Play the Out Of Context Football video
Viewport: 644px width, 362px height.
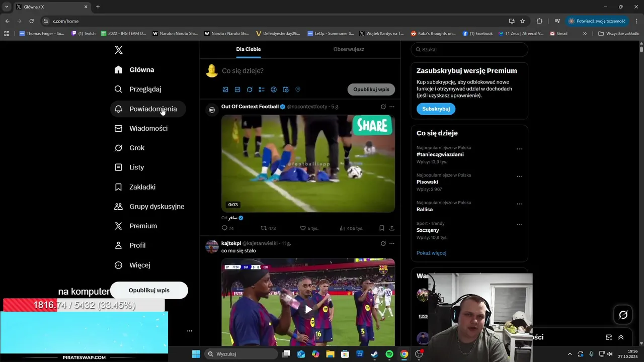[x=308, y=163]
